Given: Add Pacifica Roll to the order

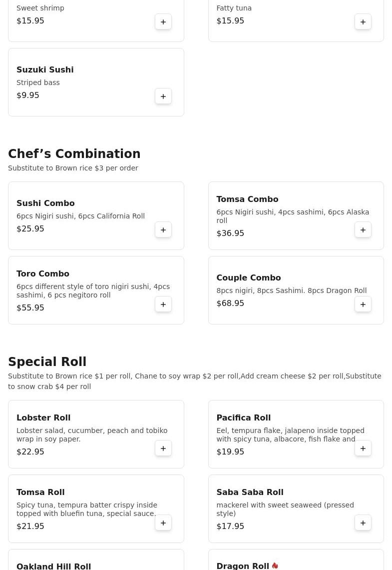Looking at the screenshot, I should point(363,448).
